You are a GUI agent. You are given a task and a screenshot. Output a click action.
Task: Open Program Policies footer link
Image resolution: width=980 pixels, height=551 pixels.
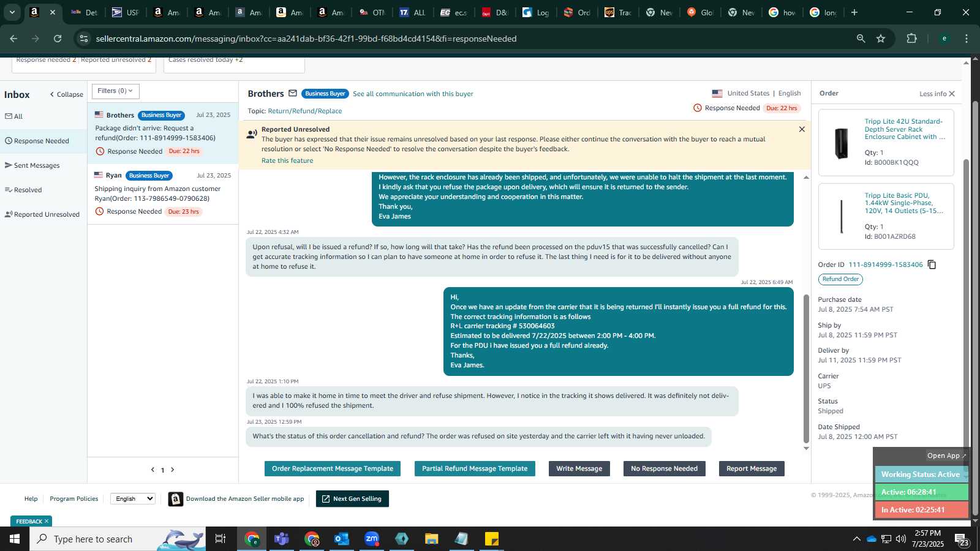pyautogui.click(x=74, y=499)
